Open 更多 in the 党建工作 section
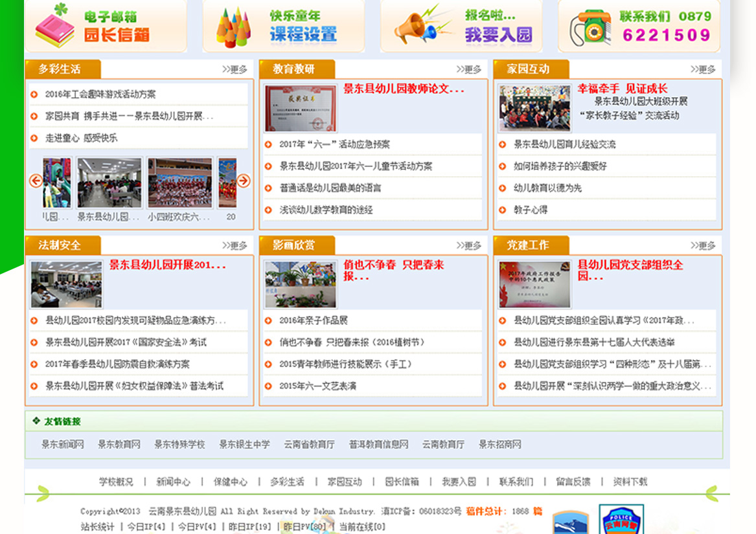The width and height of the screenshot is (756, 534). click(x=703, y=245)
